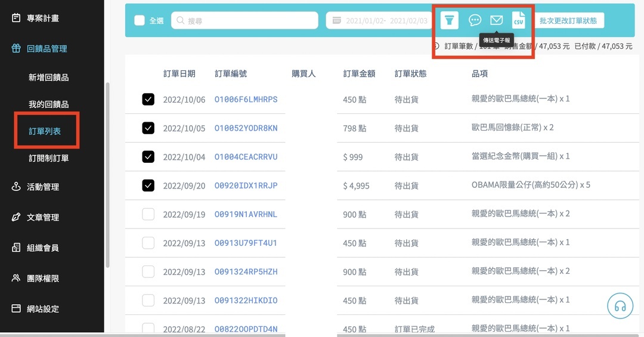Select 訂單列表 in the sidebar
Image resolution: width=644 pixels, height=337 pixels.
tap(45, 131)
